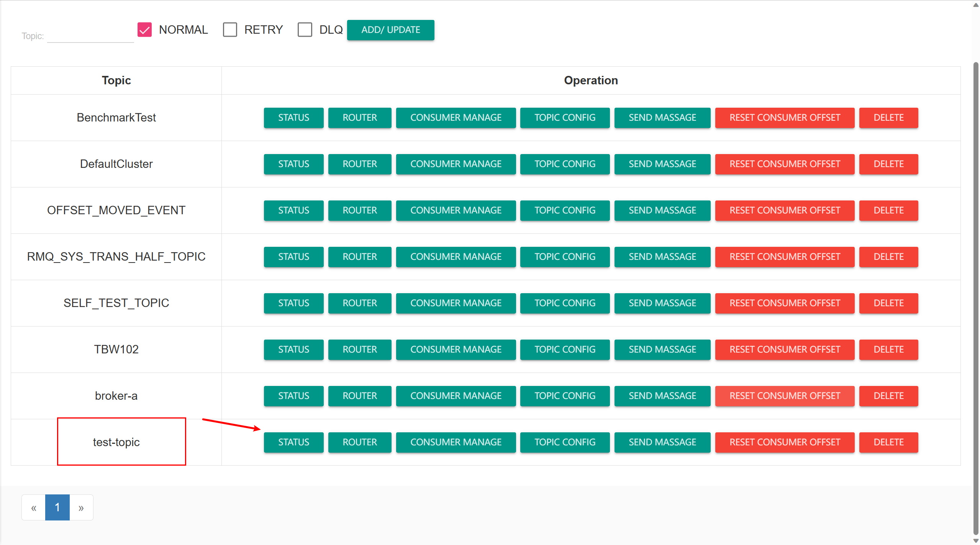
Task: Open TOPIC CONFIG for BenchmarkTest
Action: 565,118
